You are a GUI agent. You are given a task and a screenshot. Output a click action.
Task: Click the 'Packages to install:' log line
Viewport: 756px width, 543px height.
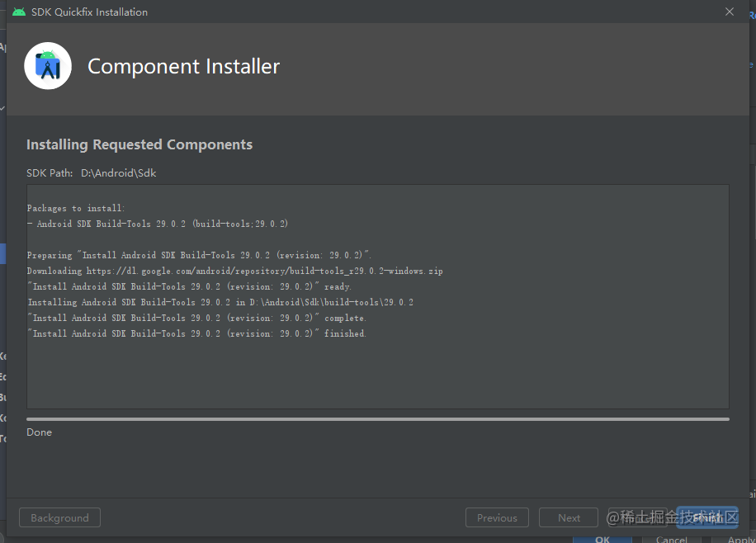(x=76, y=208)
